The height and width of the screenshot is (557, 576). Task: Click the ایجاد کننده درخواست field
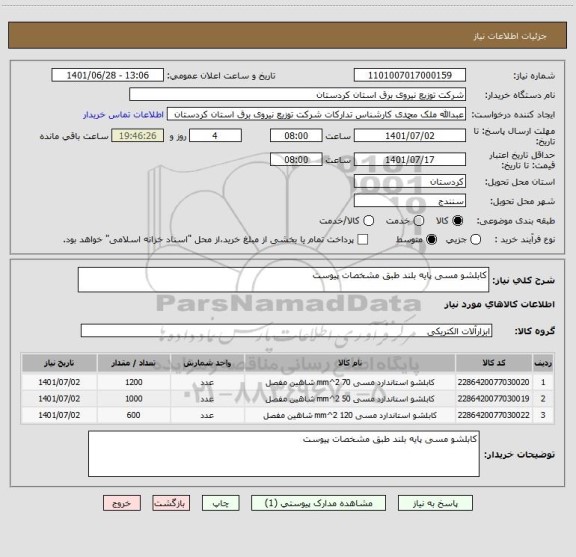point(316,114)
